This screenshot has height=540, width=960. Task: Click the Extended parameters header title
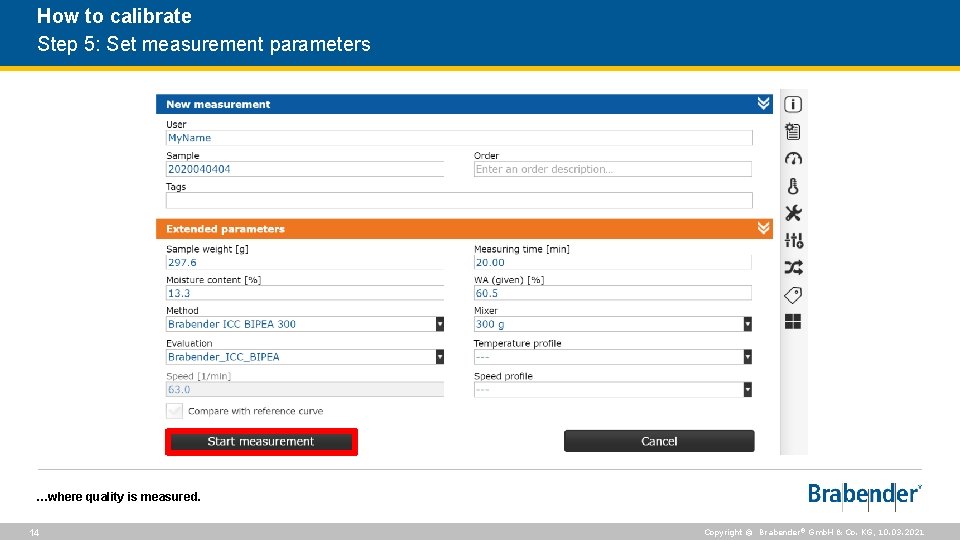pos(225,229)
